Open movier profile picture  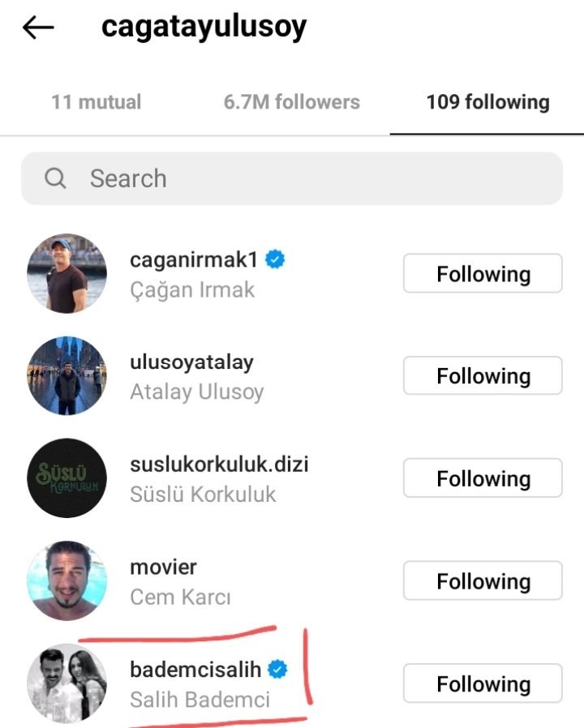(x=67, y=580)
